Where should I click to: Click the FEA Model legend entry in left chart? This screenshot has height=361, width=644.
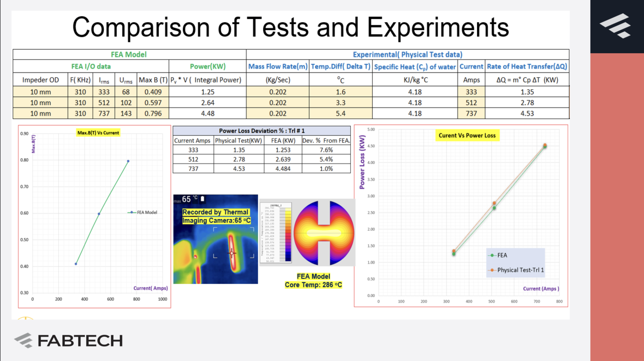[x=143, y=212]
